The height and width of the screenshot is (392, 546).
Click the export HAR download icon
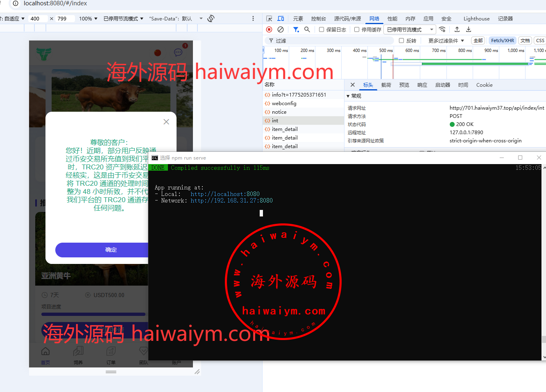pyautogui.click(x=469, y=29)
